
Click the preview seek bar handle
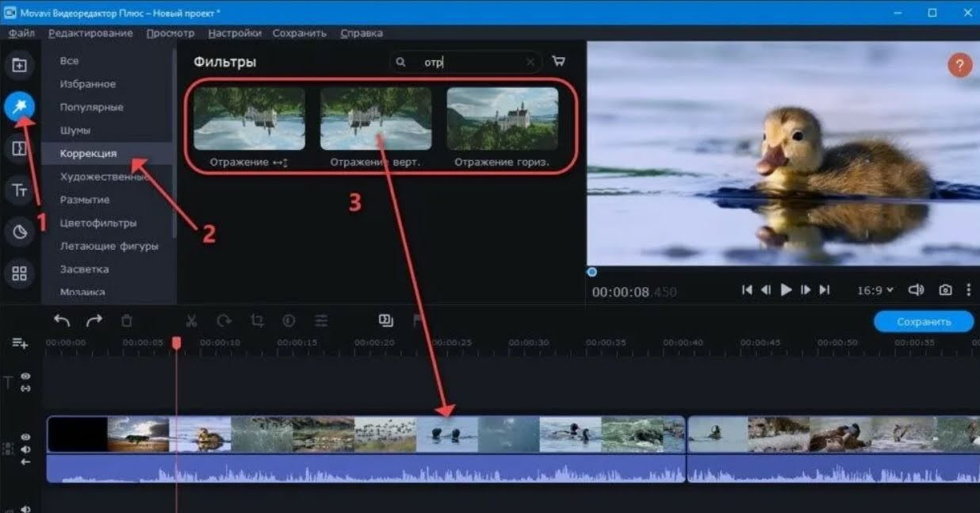click(591, 272)
